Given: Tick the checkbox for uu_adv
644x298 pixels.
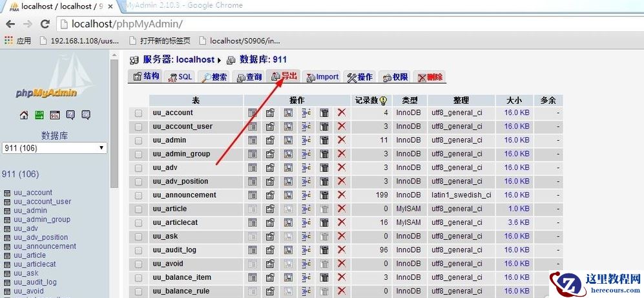Looking at the screenshot, I should click(x=138, y=167).
